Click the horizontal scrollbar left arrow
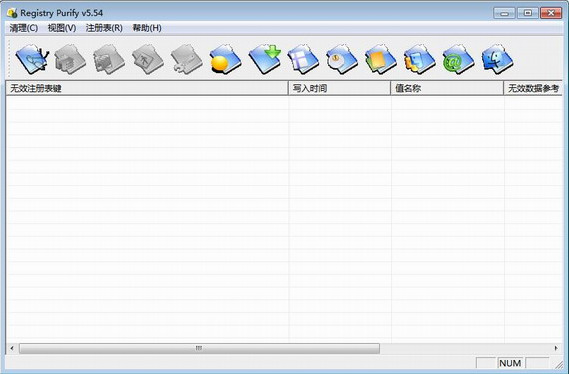 click(12, 348)
